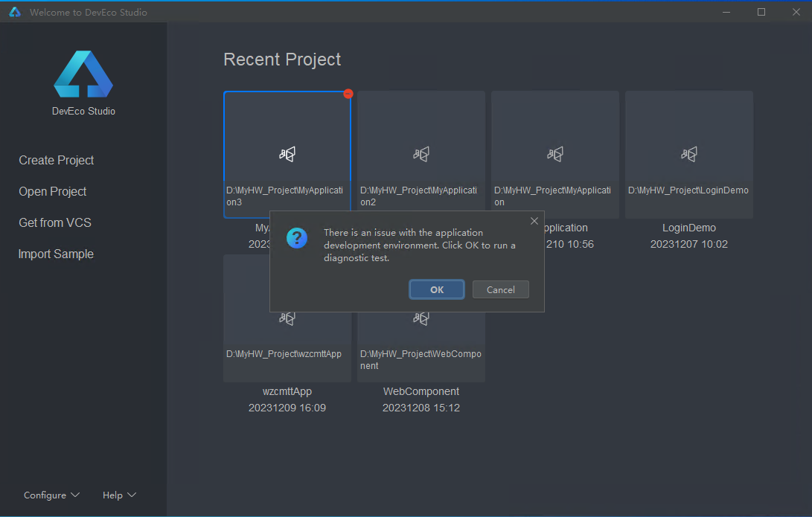Maximize the DevEco Studio window
This screenshot has height=517, width=812.
point(761,12)
